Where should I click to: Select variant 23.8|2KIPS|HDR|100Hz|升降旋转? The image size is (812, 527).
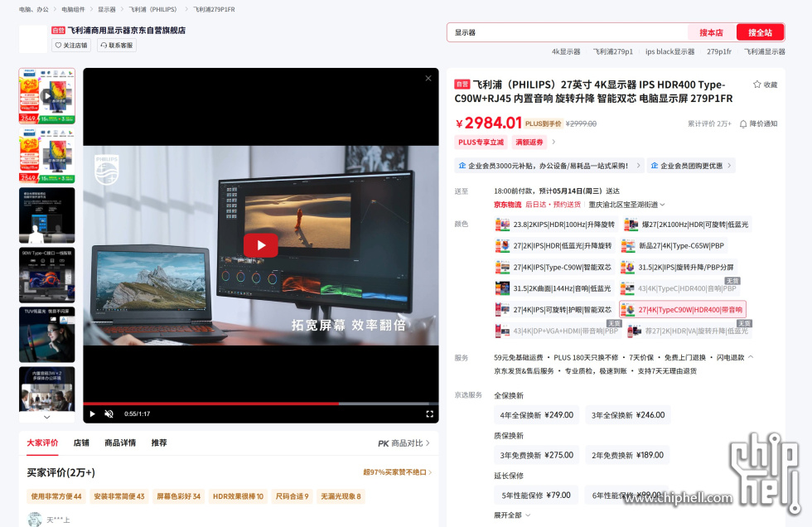coord(556,225)
